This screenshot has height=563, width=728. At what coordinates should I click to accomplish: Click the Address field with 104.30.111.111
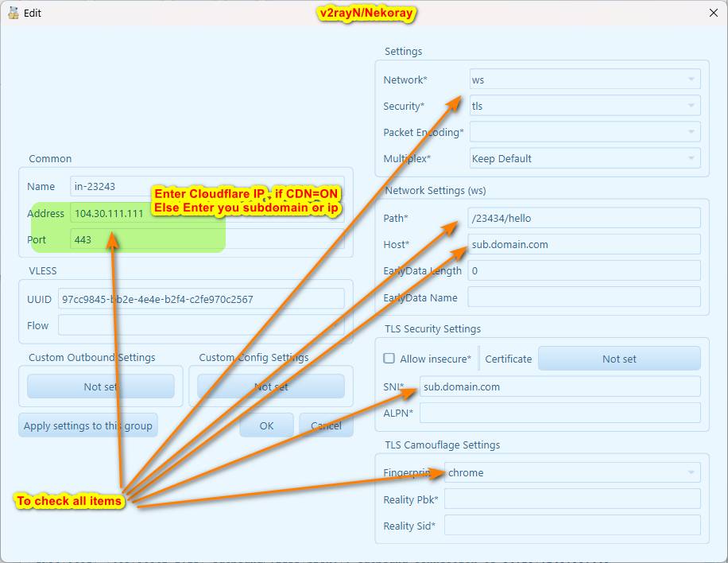click(x=207, y=213)
